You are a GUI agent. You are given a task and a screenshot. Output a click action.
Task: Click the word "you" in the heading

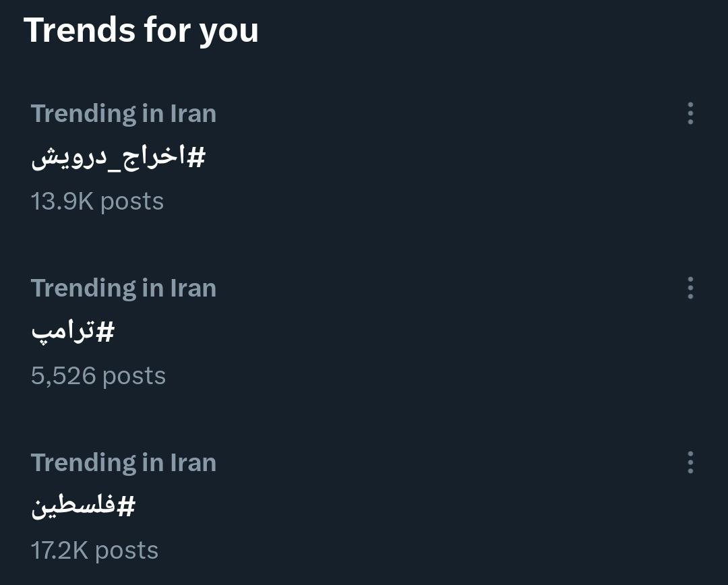coord(229,32)
